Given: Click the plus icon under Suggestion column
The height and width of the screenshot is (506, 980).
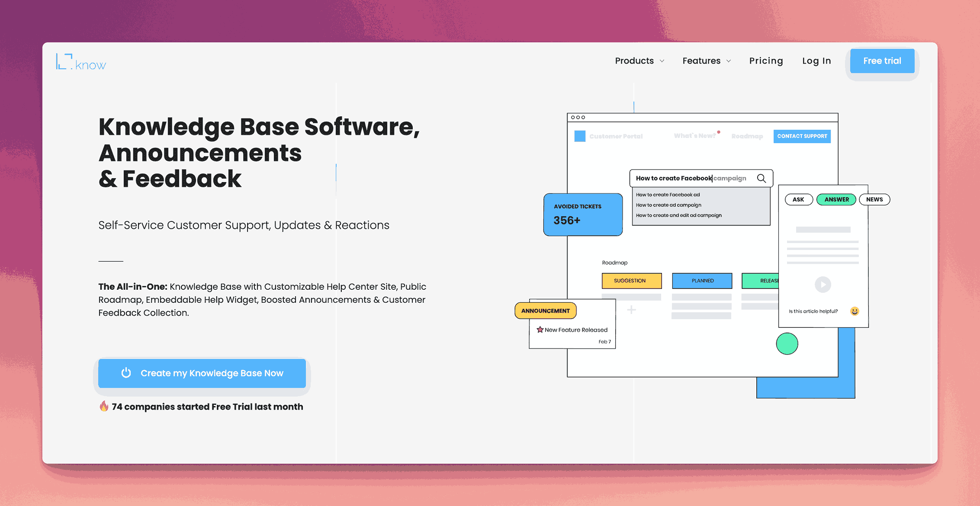Looking at the screenshot, I should 632,310.
